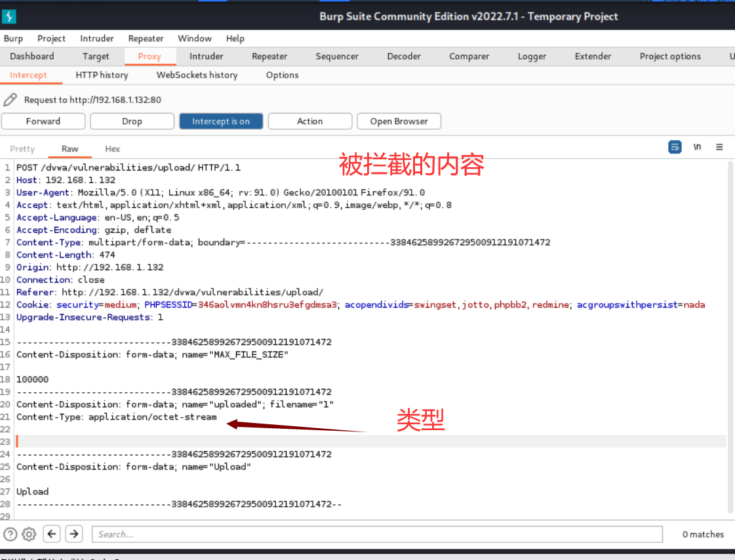Click the MAX_FILE_SIZE Content-Disposition line
Screen dimensions: 735x560
point(152,355)
